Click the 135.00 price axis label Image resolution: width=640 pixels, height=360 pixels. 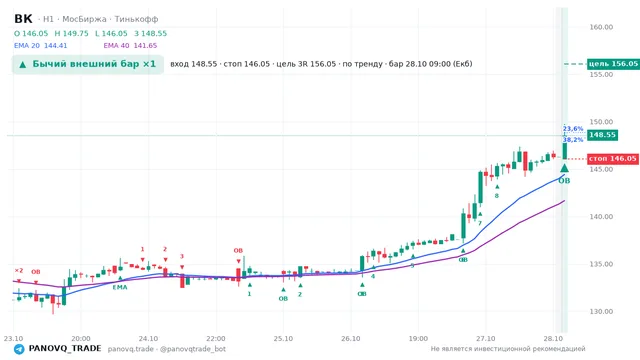[x=601, y=264]
